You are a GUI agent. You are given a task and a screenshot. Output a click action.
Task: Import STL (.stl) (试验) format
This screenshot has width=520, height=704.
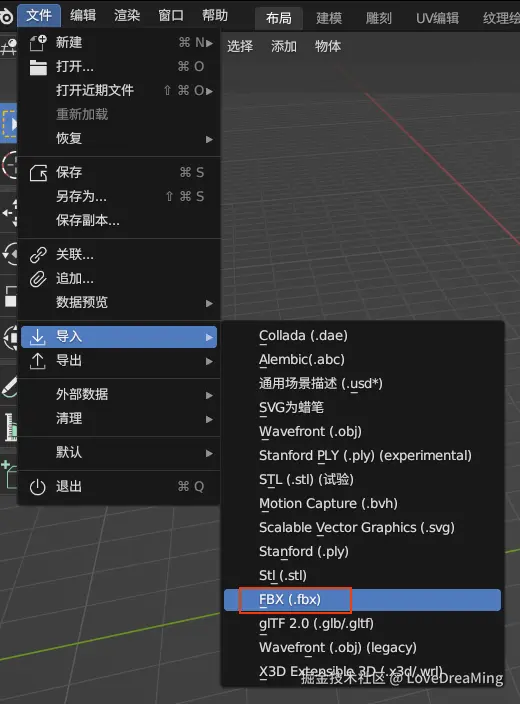(362, 480)
